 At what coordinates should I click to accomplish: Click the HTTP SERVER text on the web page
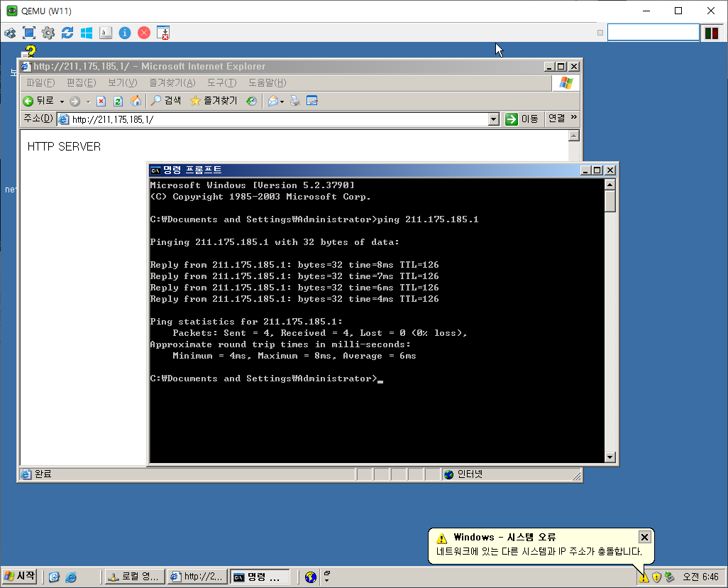pos(64,146)
